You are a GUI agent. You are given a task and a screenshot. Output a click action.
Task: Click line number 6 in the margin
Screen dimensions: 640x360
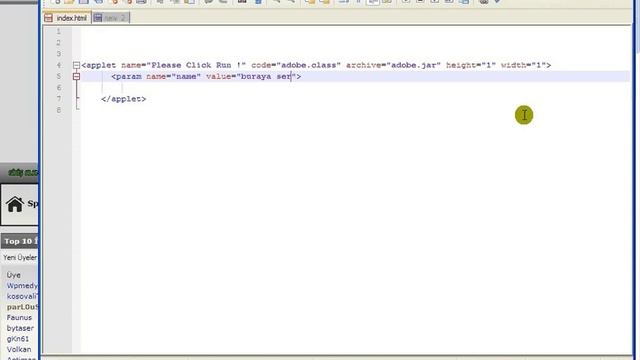[x=58, y=88]
